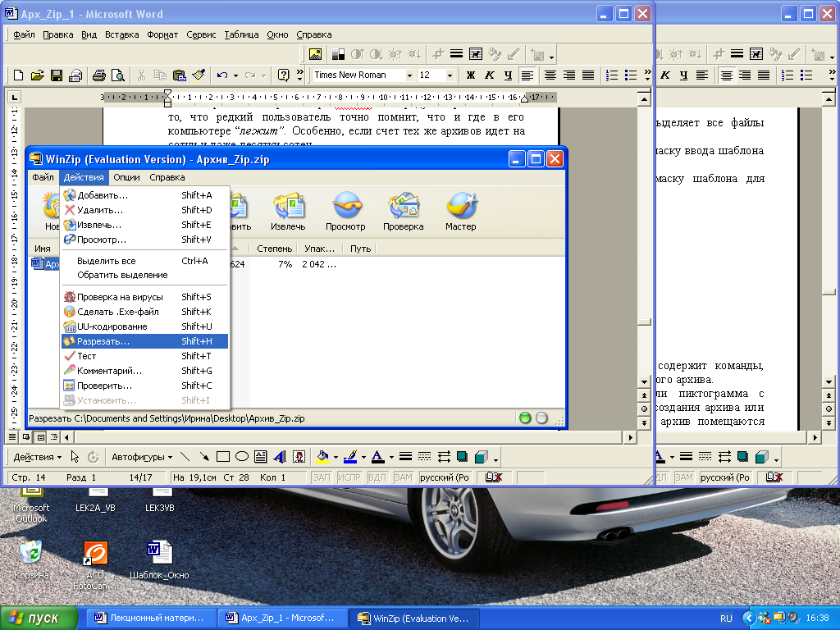The image size is (840, 630).
Task: Toggle Bold (Ж) formatting in Word
Action: pos(470,75)
